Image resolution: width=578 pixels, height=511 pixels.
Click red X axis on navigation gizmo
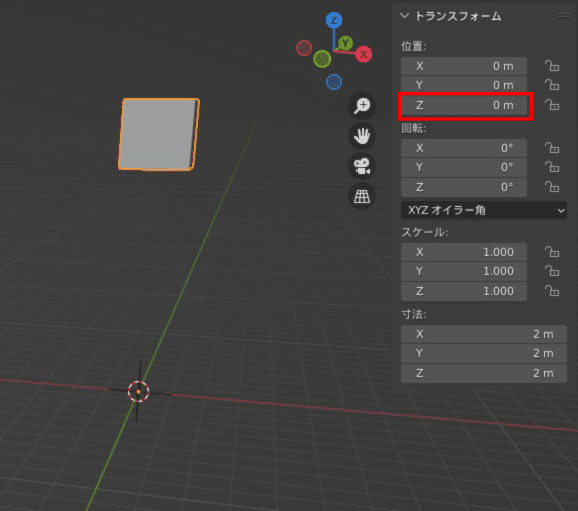[363, 54]
